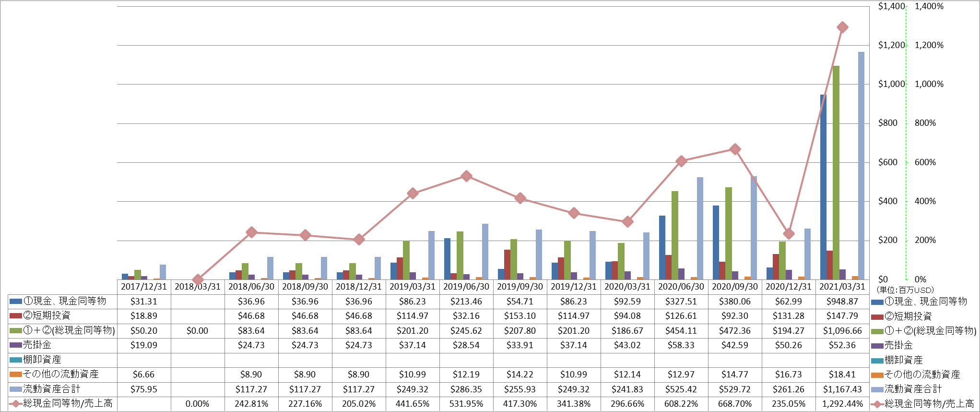980x412 pixels.
Task: Click the cell showing $529.72
Action: pyautogui.click(x=735, y=389)
